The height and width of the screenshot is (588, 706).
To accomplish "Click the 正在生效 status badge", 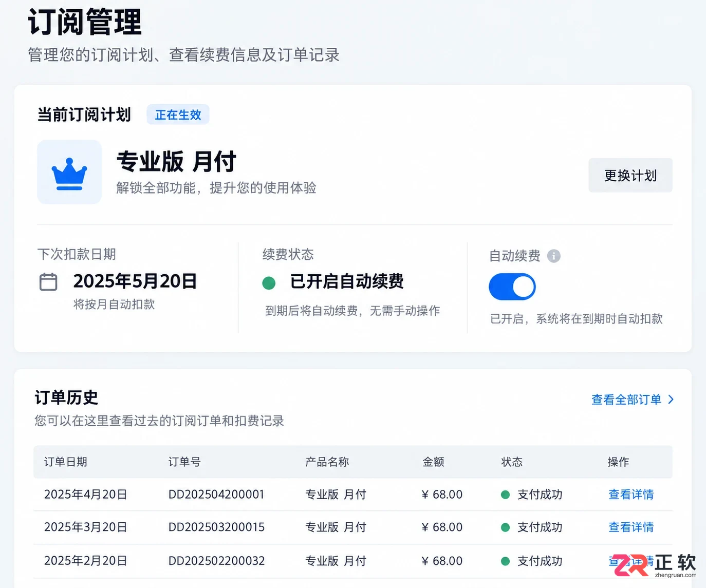I will 178,115.
